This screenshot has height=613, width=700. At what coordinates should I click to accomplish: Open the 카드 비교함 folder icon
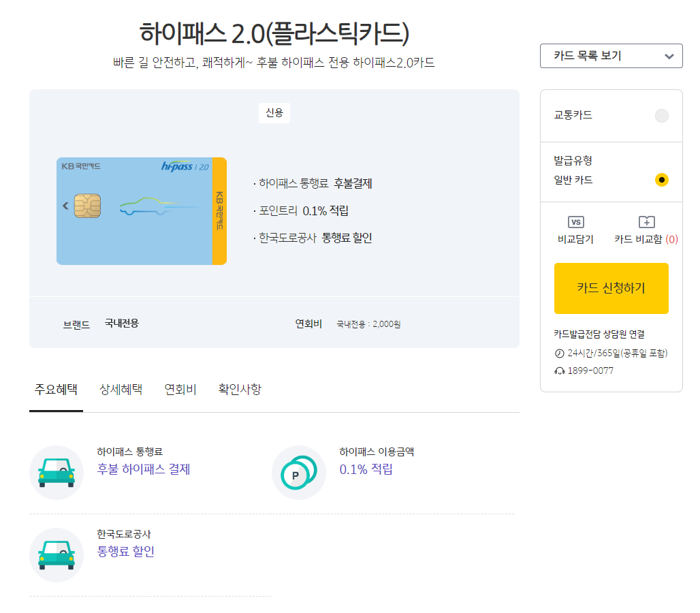646,222
